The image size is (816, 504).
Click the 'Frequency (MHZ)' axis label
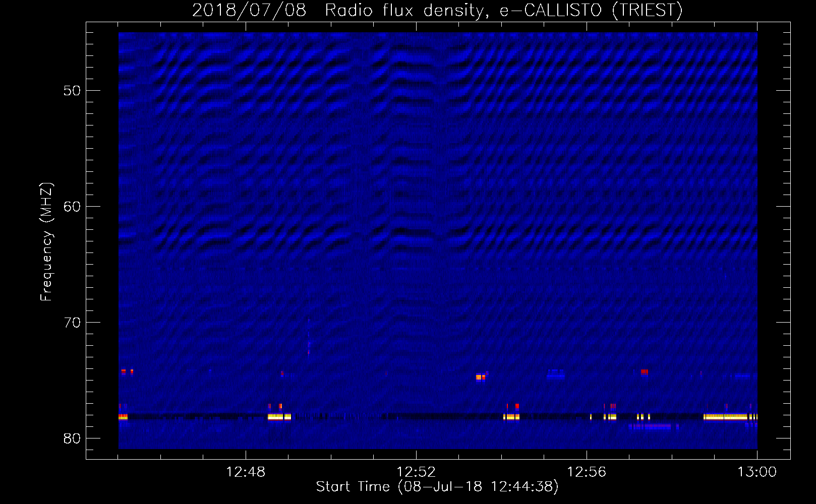tap(46, 242)
